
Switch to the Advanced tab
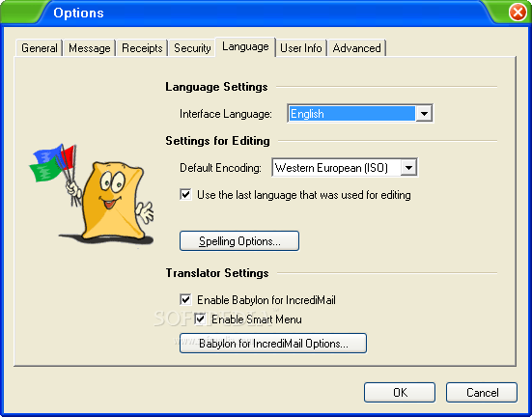point(356,48)
